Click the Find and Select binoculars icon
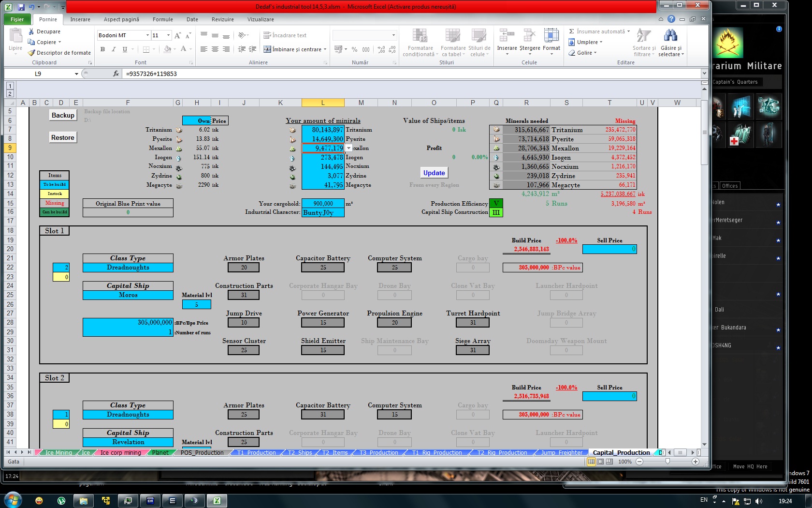 [x=670, y=36]
